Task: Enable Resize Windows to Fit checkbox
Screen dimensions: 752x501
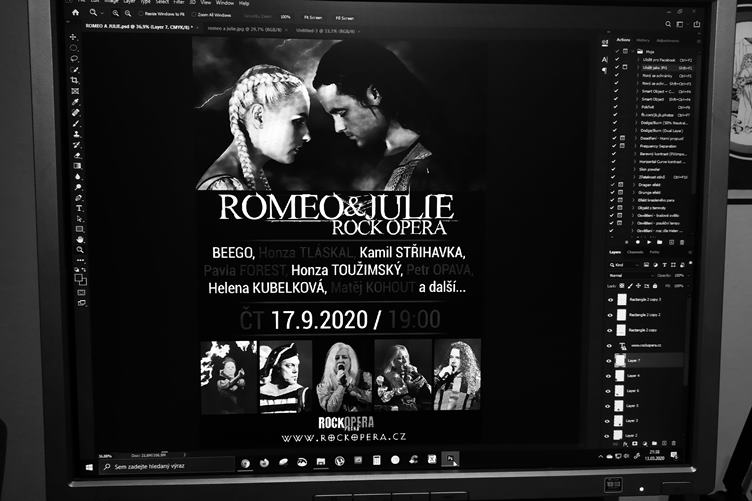Action: [141, 14]
